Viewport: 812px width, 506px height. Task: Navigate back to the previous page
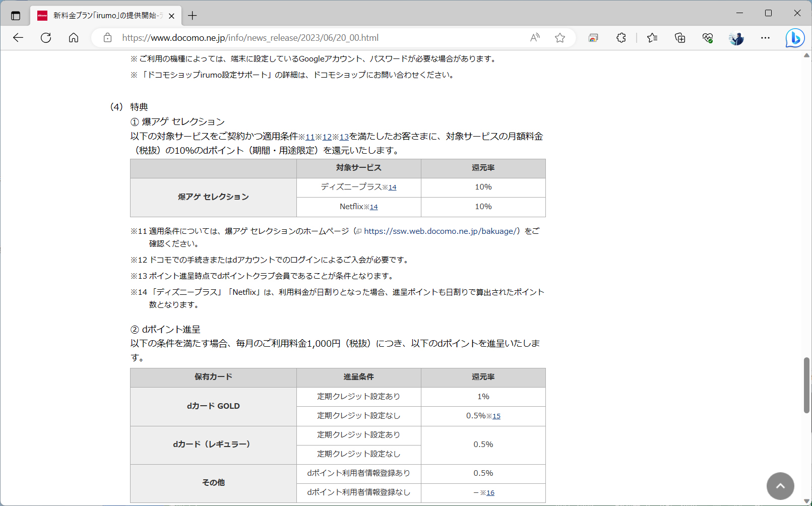tap(18, 37)
